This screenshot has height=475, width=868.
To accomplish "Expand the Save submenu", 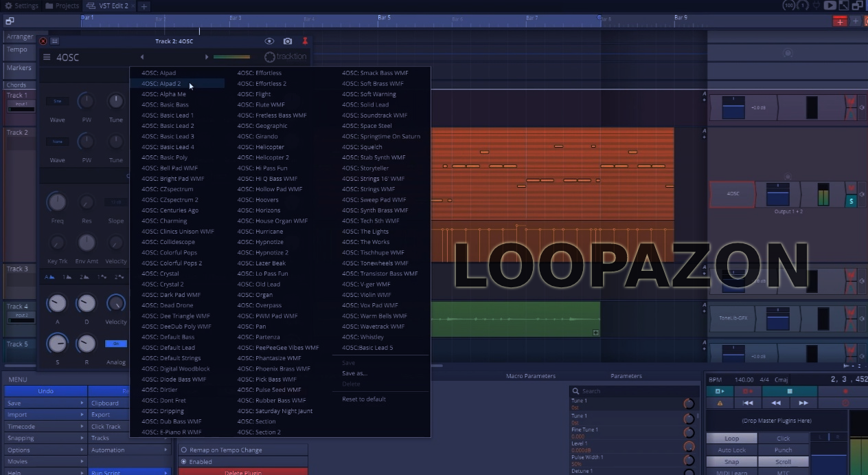I will coord(45,403).
